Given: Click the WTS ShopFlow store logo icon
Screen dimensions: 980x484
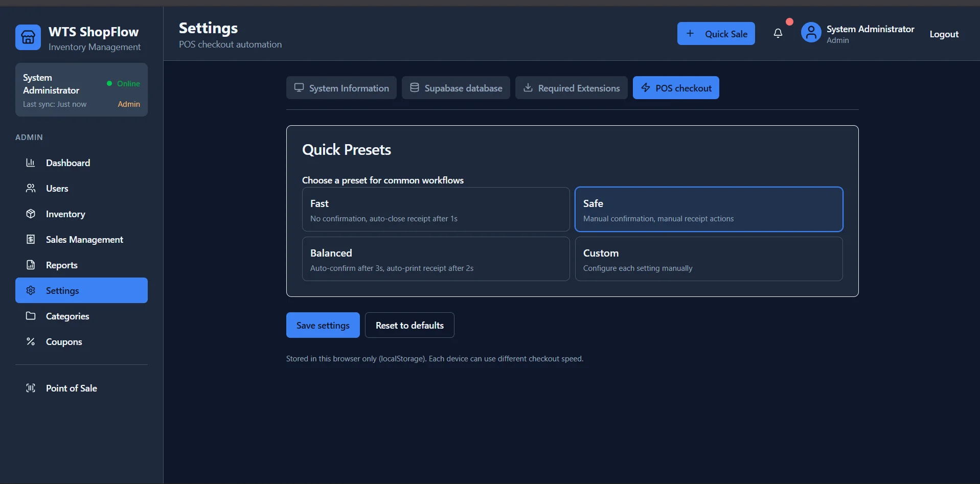Looking at the screenshot, I should 28,37.
